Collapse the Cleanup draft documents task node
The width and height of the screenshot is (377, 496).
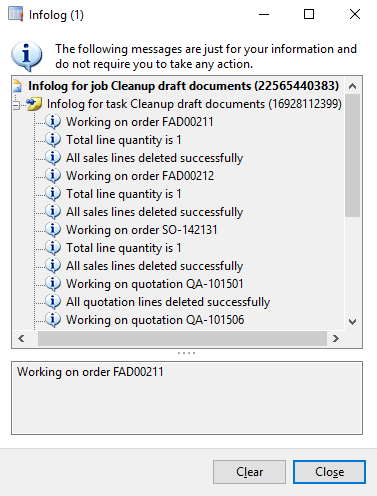(x=16, y=105)
